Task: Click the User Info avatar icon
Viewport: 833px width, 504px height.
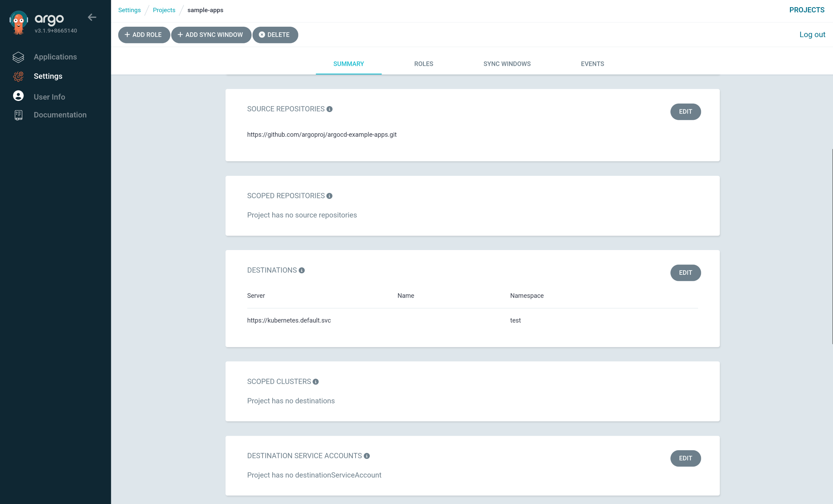Action: tap(18, 96)
